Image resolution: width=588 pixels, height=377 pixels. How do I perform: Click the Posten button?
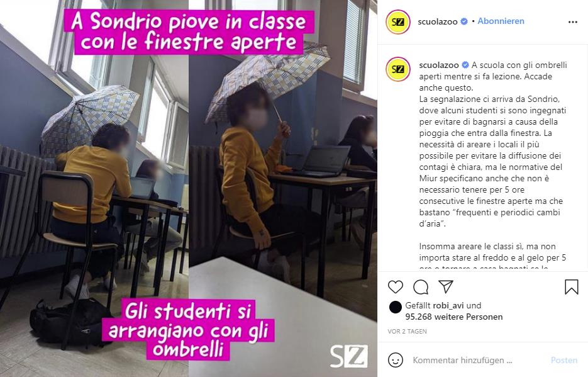(564, 360)
